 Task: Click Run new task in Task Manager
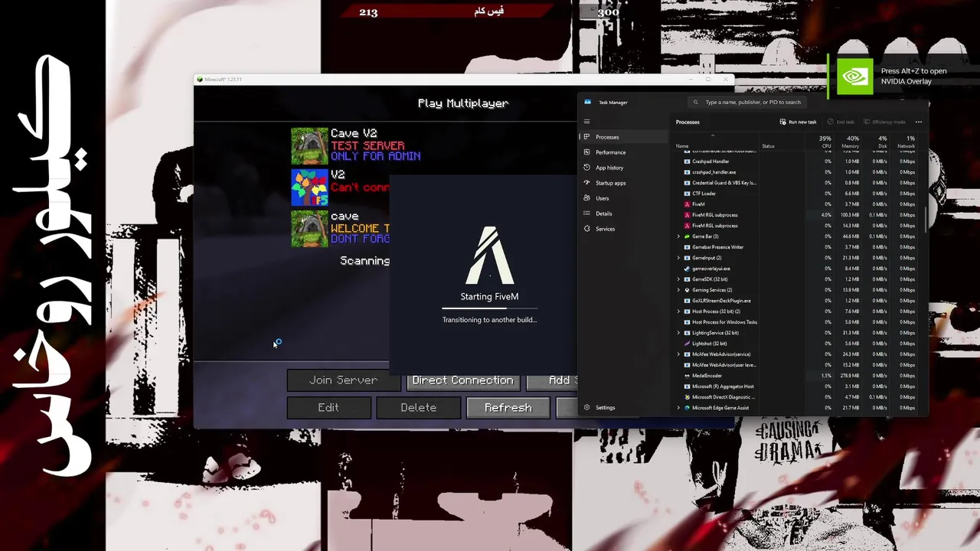coord(798,122)
